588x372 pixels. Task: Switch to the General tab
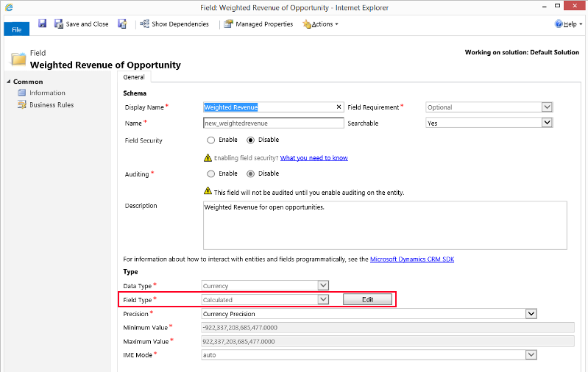134,76
